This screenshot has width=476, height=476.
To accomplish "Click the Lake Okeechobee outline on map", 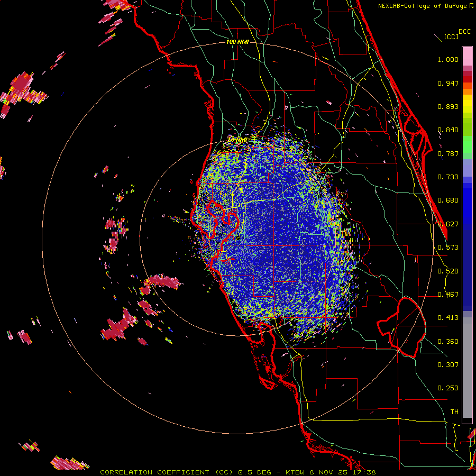I will point(402,327).
